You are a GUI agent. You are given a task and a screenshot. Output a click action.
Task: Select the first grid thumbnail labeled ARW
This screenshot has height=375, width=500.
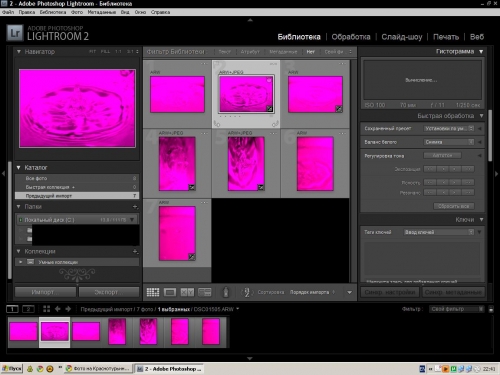(x=177, y=94)
